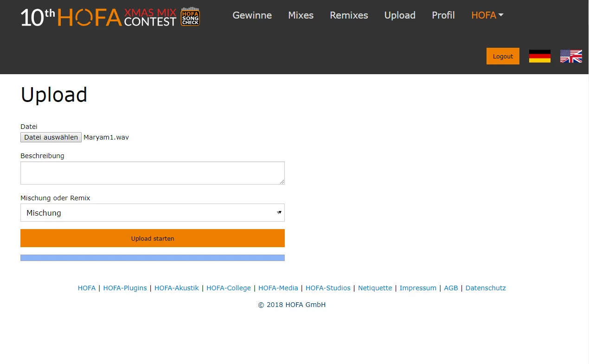Viewport: 589px width, 364px height.
Task: Click the Upload starten button
Action: tap(153, 238)
